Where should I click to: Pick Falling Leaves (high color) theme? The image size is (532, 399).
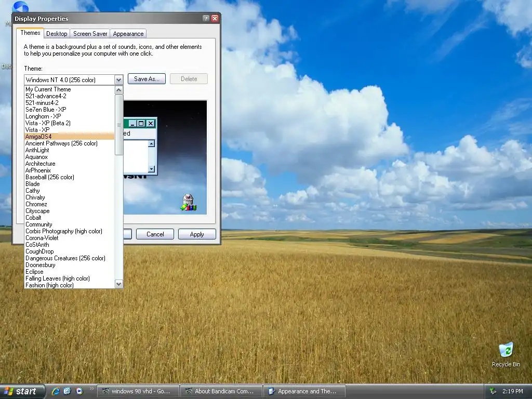point(69,278)
